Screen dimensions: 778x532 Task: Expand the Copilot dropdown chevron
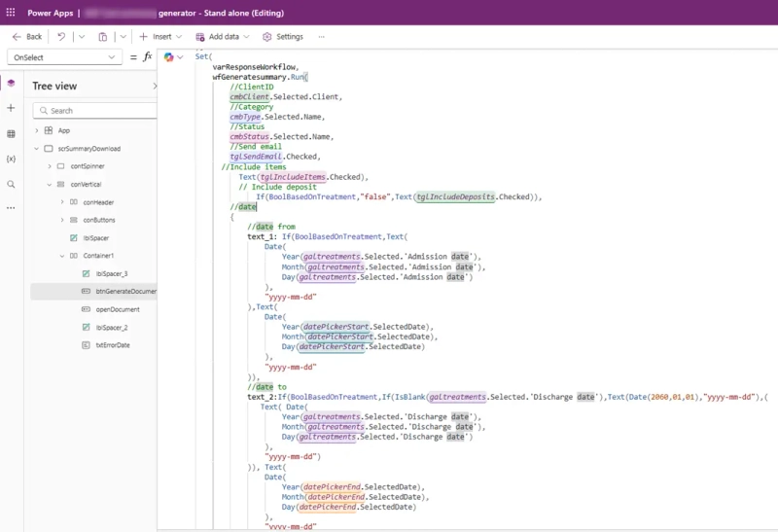pos(180,57)
